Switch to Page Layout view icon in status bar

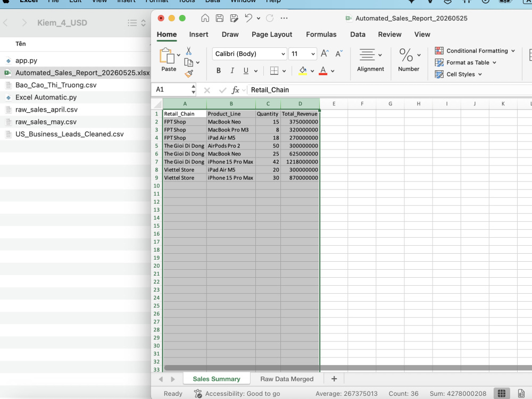[x=521, y=394]
